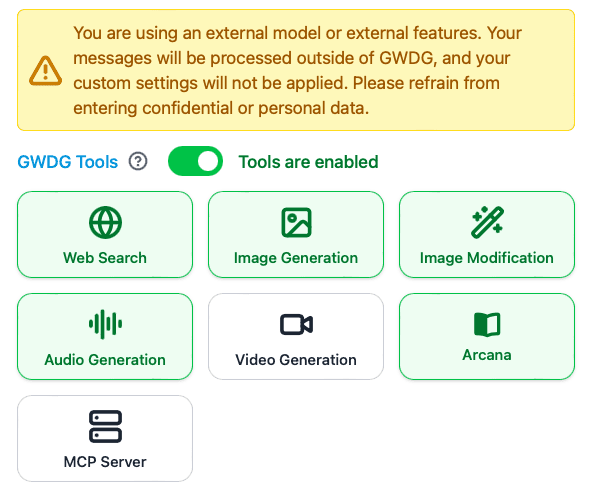The height and width of the screenshot is (490, 591).
Task: Toggle the Image Generation tool label
Action: 296,258
